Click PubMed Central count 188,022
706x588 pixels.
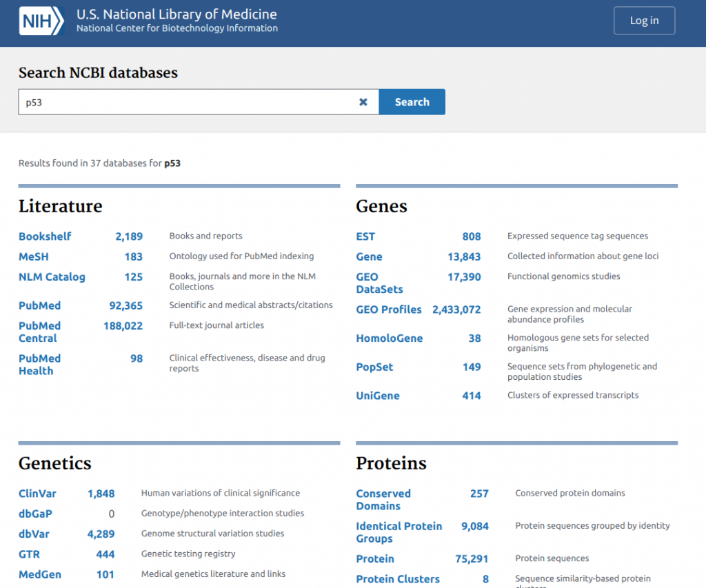pyautogui.click(x=123, y=325)
